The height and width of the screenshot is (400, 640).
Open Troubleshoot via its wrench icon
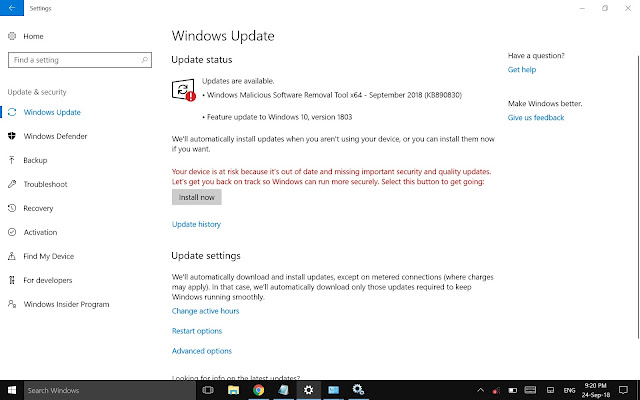[x=12, y=184]
